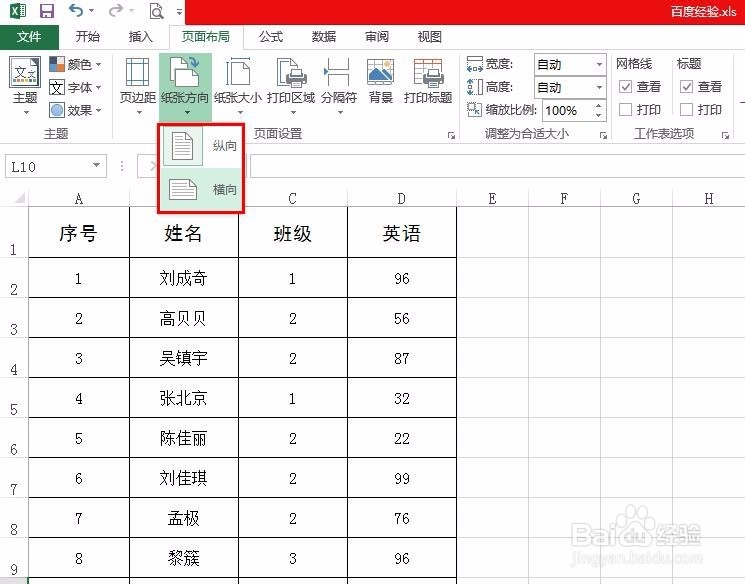Redo the last action
Screen dimensions: 745x584
(116, 10)
